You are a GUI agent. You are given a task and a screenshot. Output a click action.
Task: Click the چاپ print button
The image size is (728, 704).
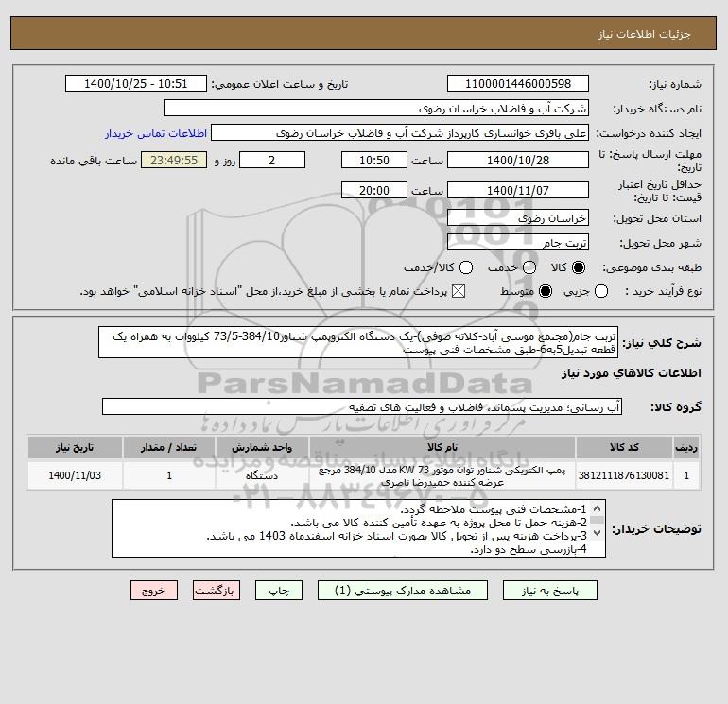279,591
